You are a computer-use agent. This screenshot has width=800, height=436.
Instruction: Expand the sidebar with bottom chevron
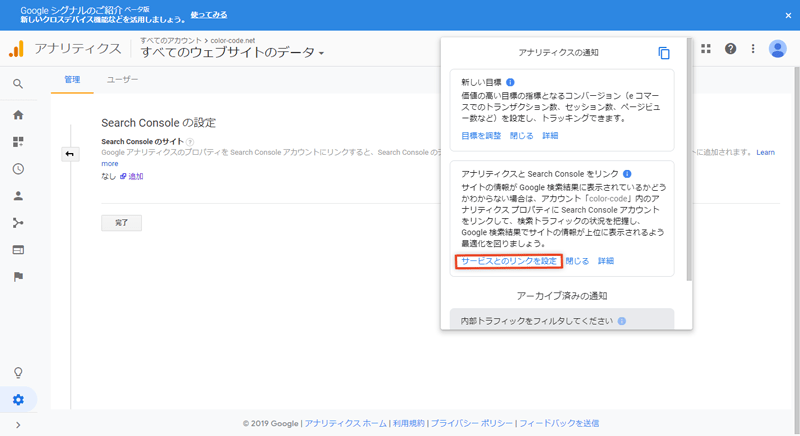click(x=18, y=425)
